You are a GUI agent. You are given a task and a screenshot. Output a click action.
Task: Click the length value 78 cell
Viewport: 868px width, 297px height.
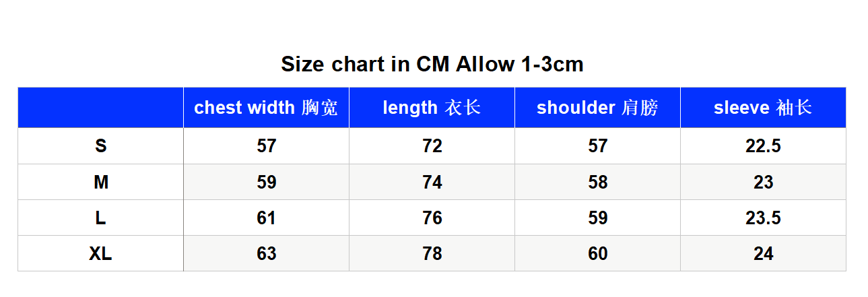click(x=432, y=253)
